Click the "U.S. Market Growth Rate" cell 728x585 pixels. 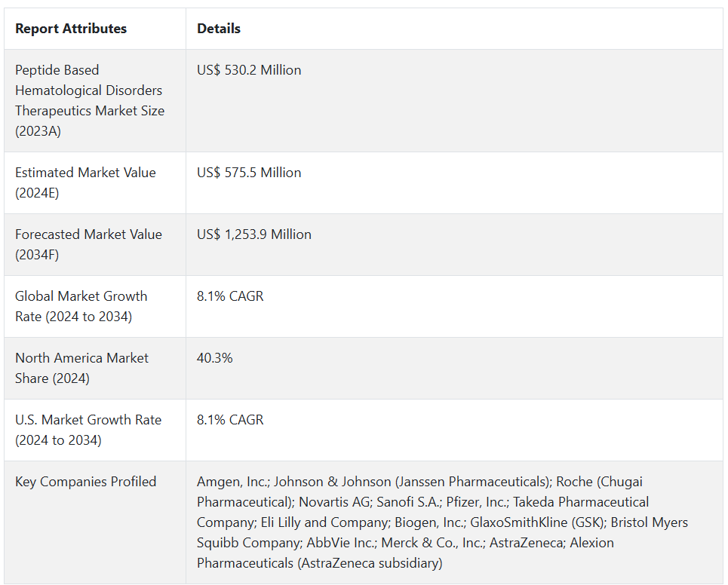[x=88, y=430]
